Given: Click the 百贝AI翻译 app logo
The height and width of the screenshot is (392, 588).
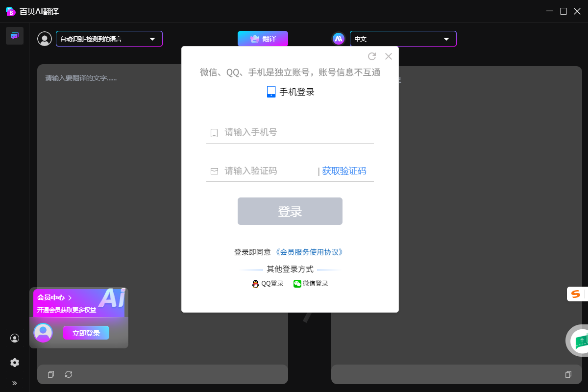Looking at the screenshot, I should 10,11.
